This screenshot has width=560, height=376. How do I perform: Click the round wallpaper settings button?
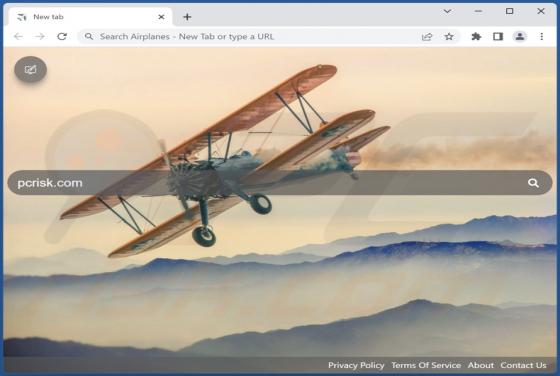pyautogui.click(x=31, y=69)
